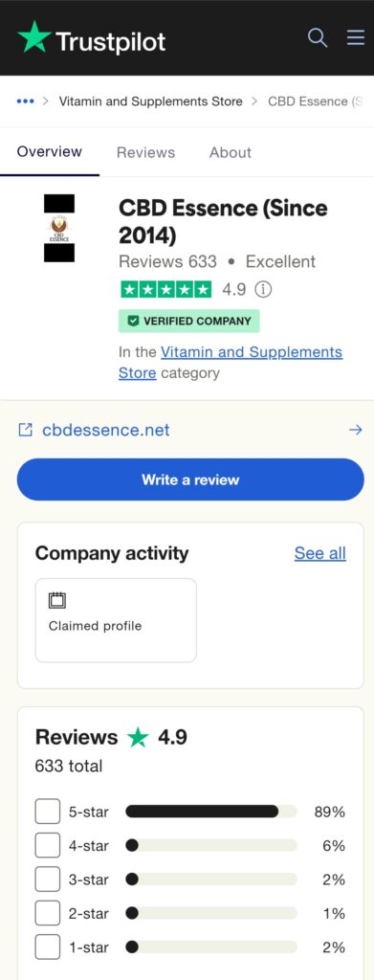
Task: Open the Vitamin and Supplements Store category link
Action: click(x=231, y=363)
